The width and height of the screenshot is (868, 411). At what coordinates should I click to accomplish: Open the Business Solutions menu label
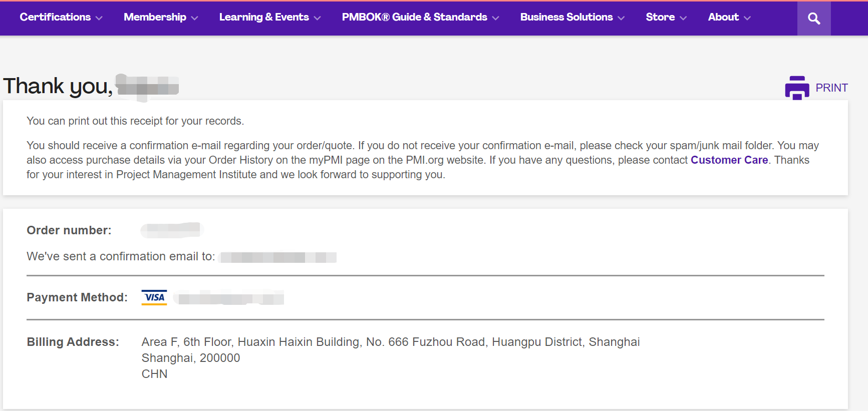point(566,17)
